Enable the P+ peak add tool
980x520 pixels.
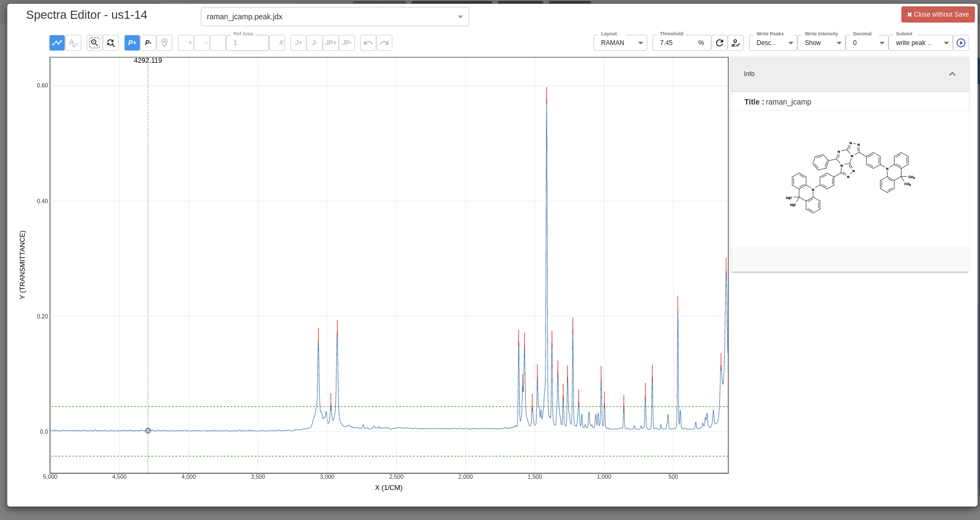(132, 43)
